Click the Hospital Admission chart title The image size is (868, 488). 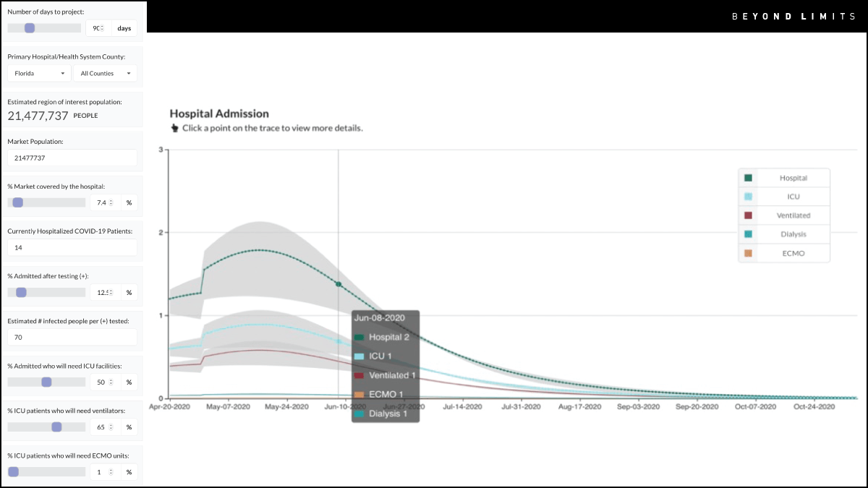tap(219, 114)
